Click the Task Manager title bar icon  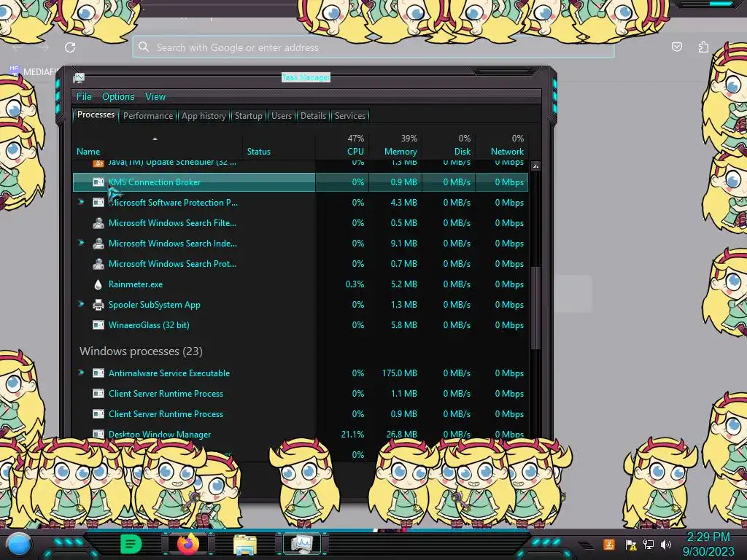[79, 77]
